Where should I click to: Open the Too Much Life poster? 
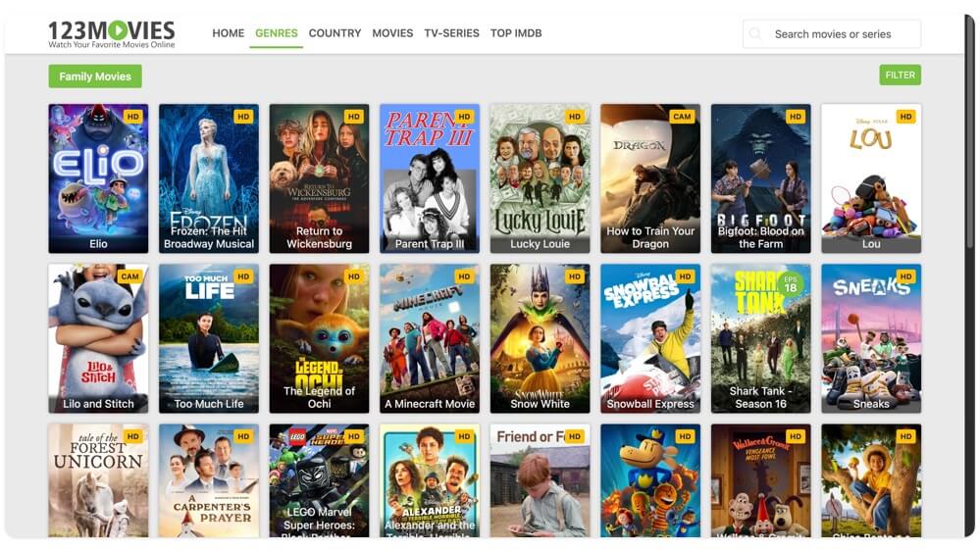click(x=209, y=338)
